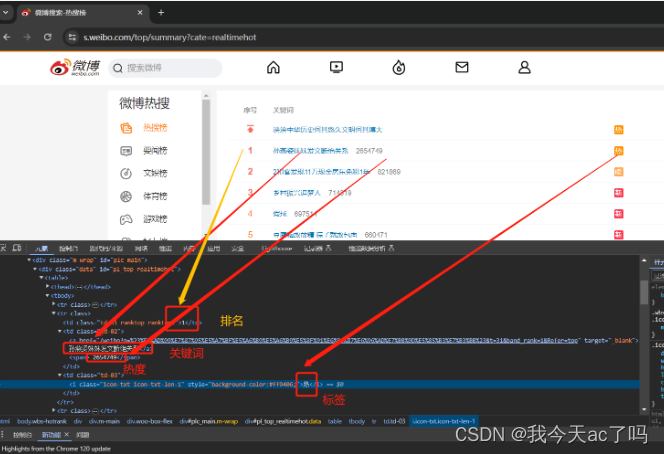Screen dimensions: 664x454
Task: Click the 热 tag on the pinned row
Action: [x=618, y=130]
